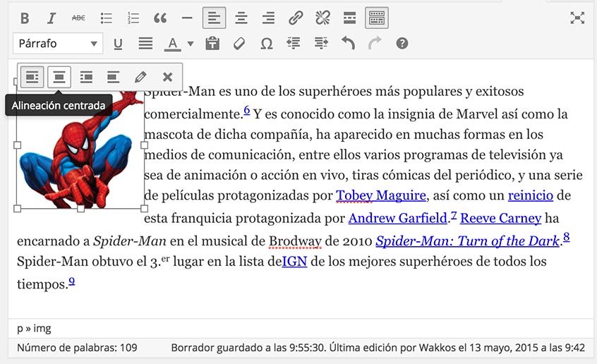Open footnote reference 9

click(x=71, y=281)
